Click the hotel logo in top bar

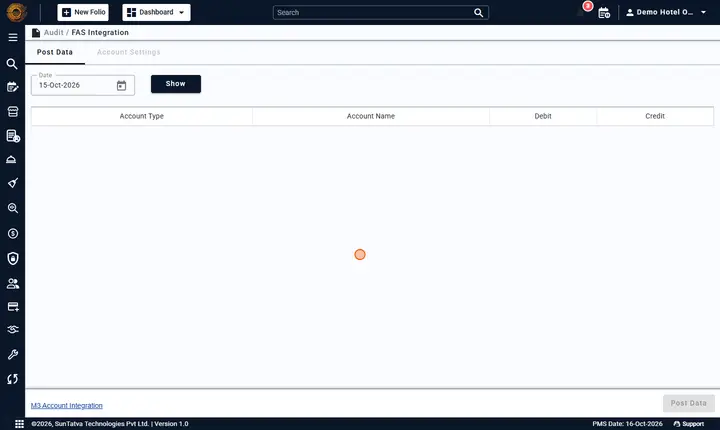click(x=17, y=12)
